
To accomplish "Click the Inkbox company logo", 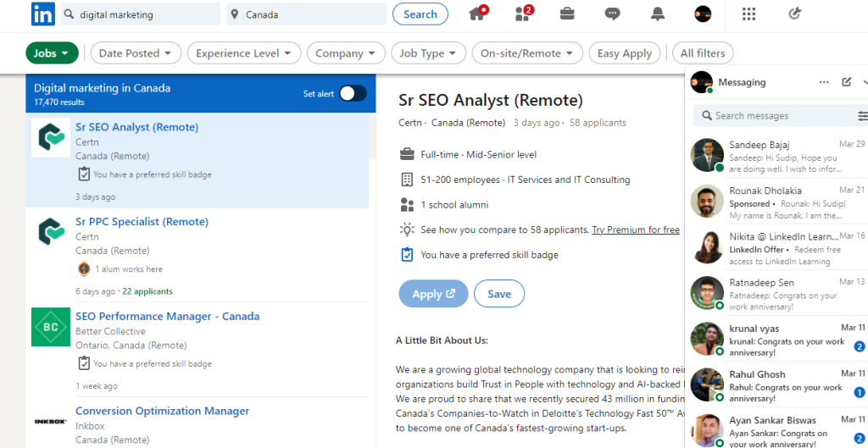I will click(x=50, y=422).
